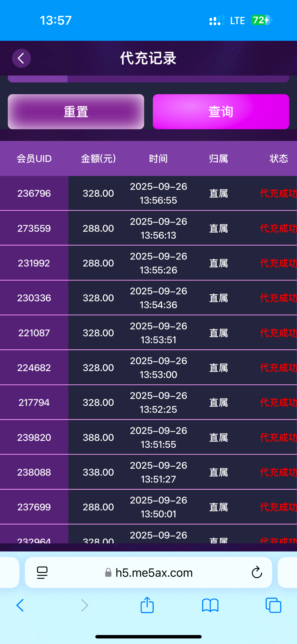This screenshot has height=644, width=297.
Task: Open the Safari tabs overview icon
Action: tap(273, 605)
